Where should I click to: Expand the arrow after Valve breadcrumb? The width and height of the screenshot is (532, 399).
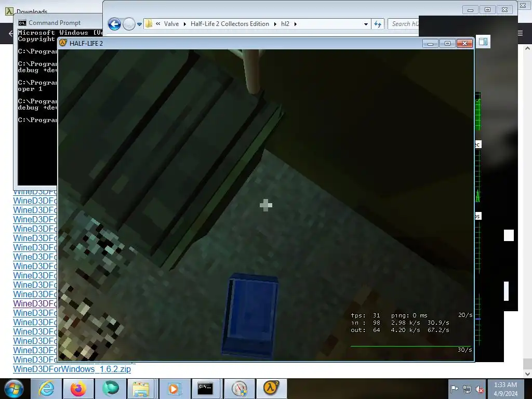184,24
